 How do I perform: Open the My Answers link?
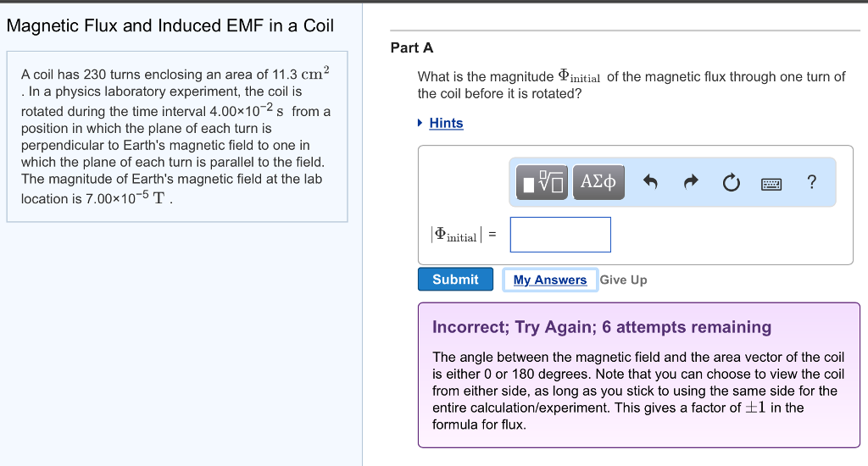(x=550, y=280)
